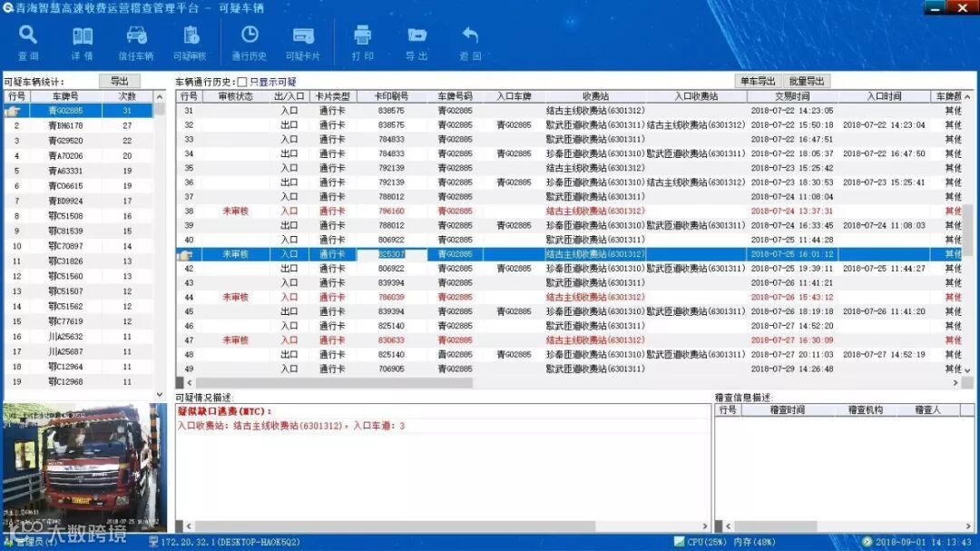Click the highlighted card number field in row 41
The height and width of the screenshot is (551, 980).
tap(392, 254)
